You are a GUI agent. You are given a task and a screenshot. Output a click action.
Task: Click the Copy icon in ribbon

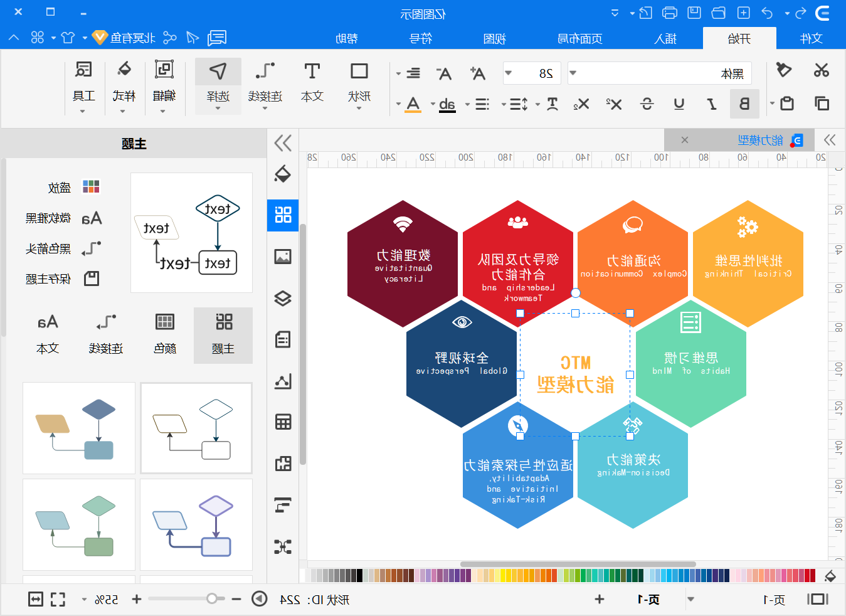point(821,103)
